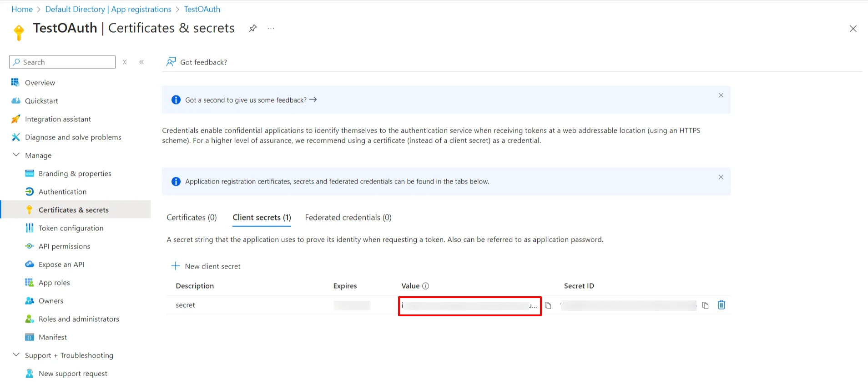Pin the TestOAuth blade using pin icon
The height and width of the screenshot is (384, 868).
point(252,29)
